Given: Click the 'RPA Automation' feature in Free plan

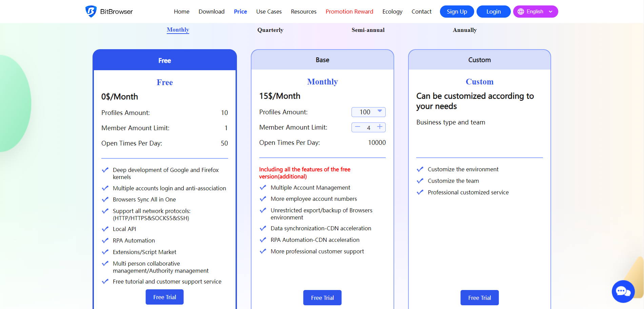Looking at the screenshot, I should (x=134, y=240).
